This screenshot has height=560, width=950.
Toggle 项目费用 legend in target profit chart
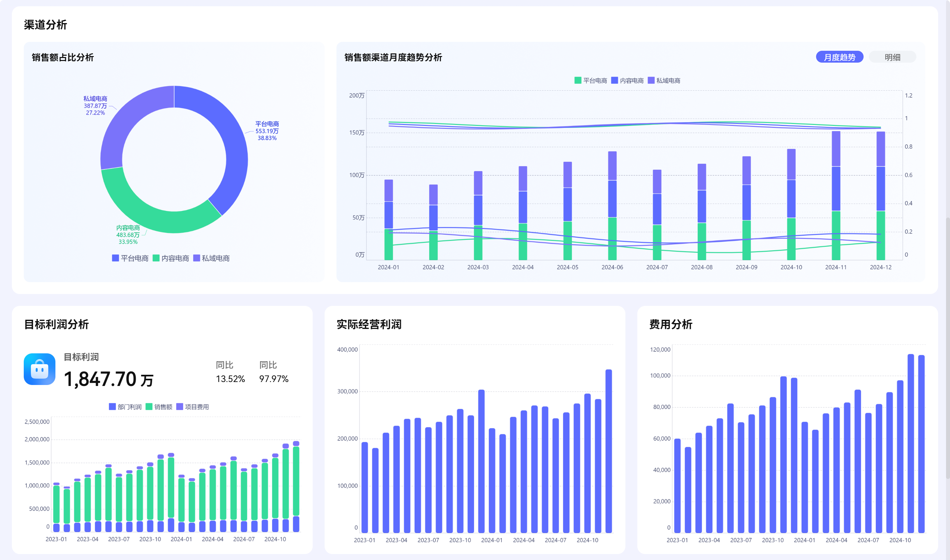coord(192,406)
